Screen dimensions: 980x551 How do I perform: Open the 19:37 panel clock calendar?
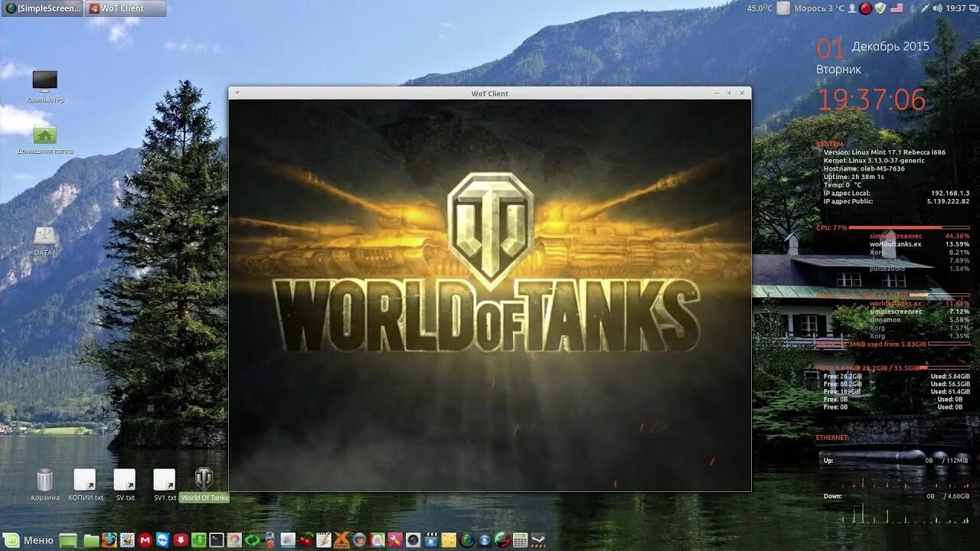tap(955, 8)
